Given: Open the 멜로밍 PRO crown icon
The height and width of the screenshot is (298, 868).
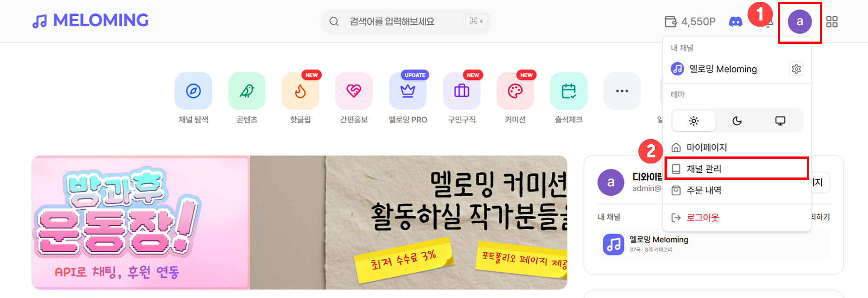Looking at the screenshot, I should tap(408, 91).
